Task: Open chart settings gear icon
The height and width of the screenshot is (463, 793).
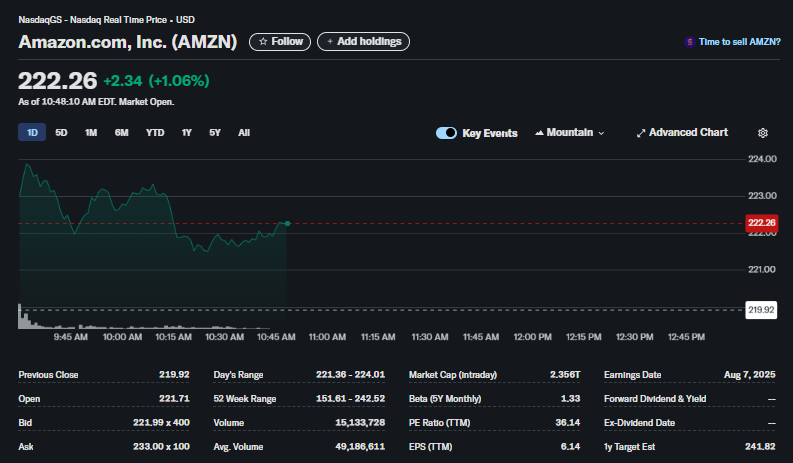Action: tap(763, 133)
